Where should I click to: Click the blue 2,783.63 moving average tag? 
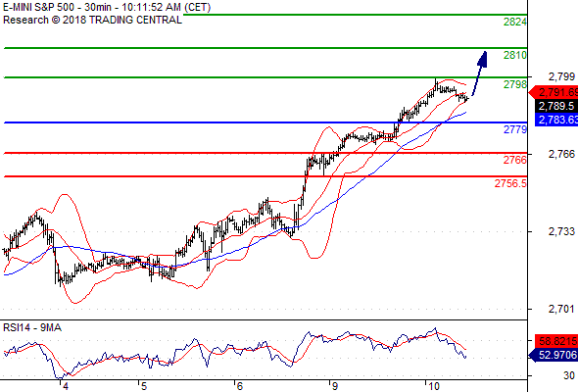pyautogui.click(x=556, y=120)
